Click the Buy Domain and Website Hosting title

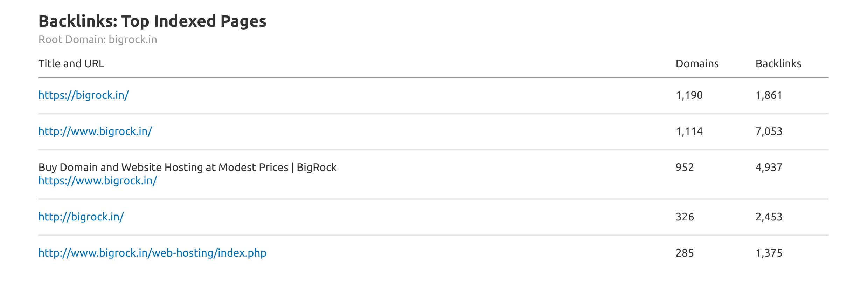pyautogui.click(x=187, y=168)
